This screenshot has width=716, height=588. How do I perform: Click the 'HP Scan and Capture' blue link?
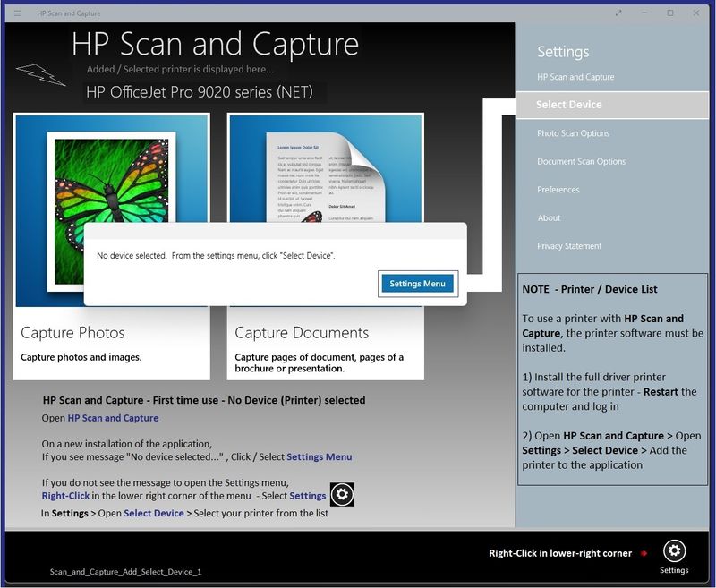click(114, 418)
